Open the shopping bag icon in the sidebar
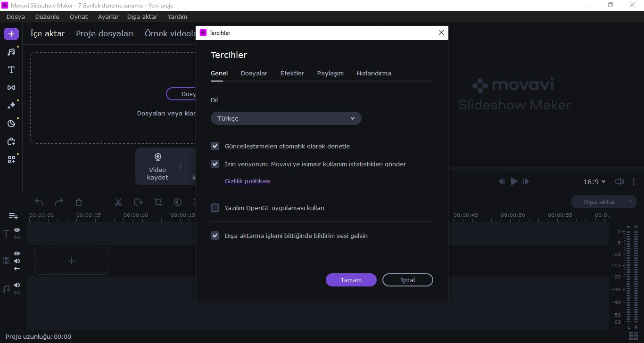 click(x=11, y=141)
